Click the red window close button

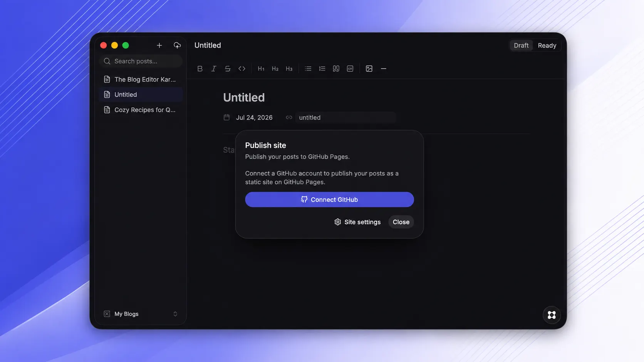[103, 45]
